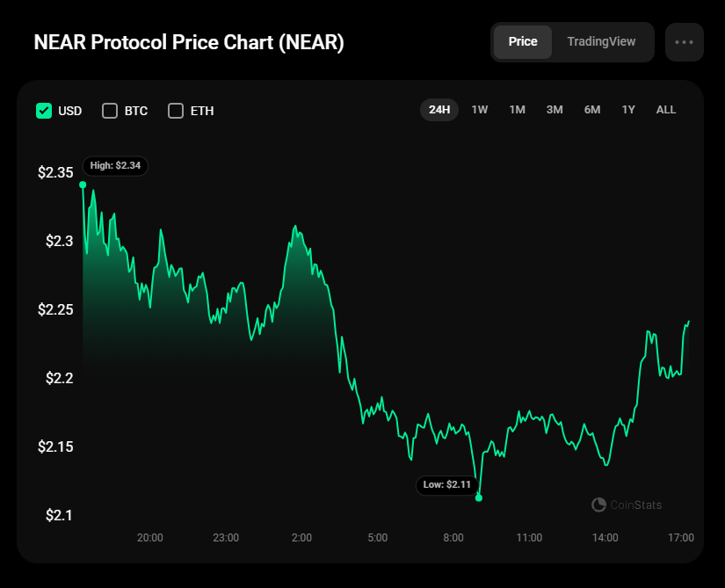The image size is (725, 588).
Task: Enable the BTC currency checkbox
Action: click(110, 111)
